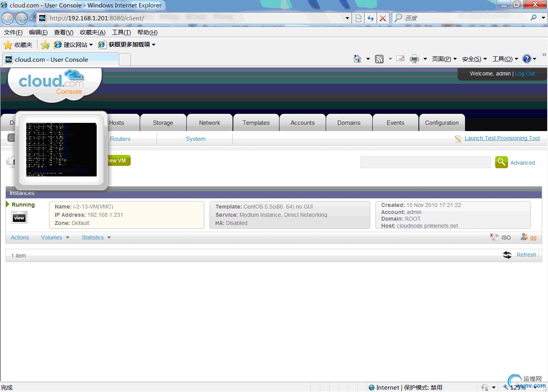
Task: Click the VM console preview thumbnail
Action: click(61, 149)
